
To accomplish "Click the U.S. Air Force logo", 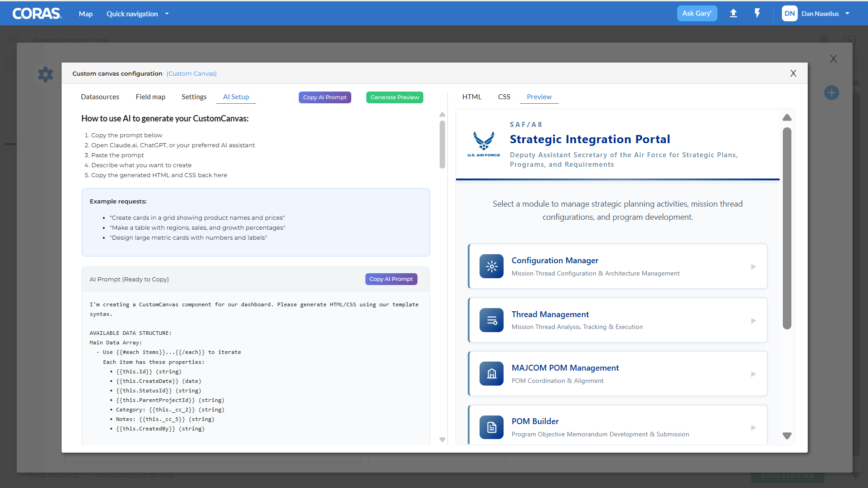I will point(484,144).
